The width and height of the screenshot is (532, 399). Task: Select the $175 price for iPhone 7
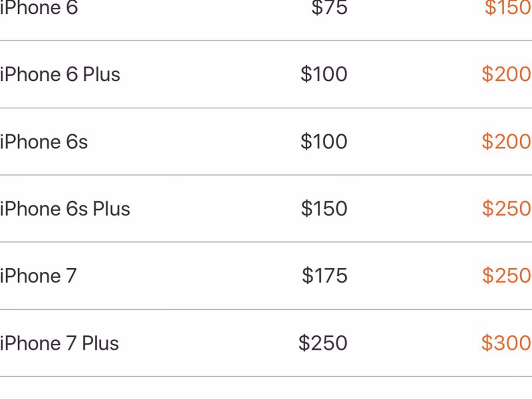click(x=325, y=276)
